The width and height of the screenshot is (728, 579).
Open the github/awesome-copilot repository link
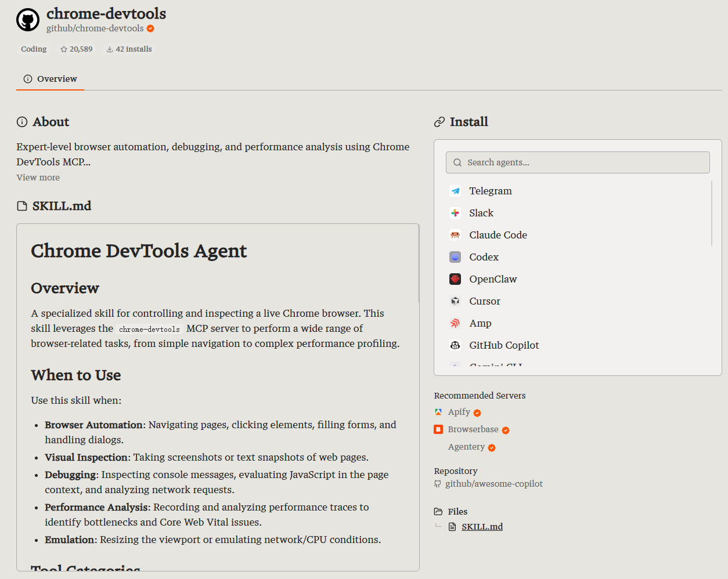click(x=493, y=484)
